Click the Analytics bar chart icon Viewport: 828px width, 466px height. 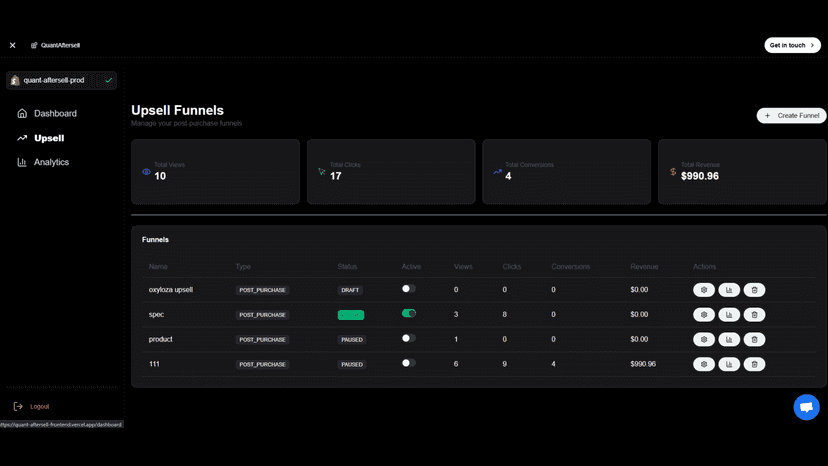22,162
